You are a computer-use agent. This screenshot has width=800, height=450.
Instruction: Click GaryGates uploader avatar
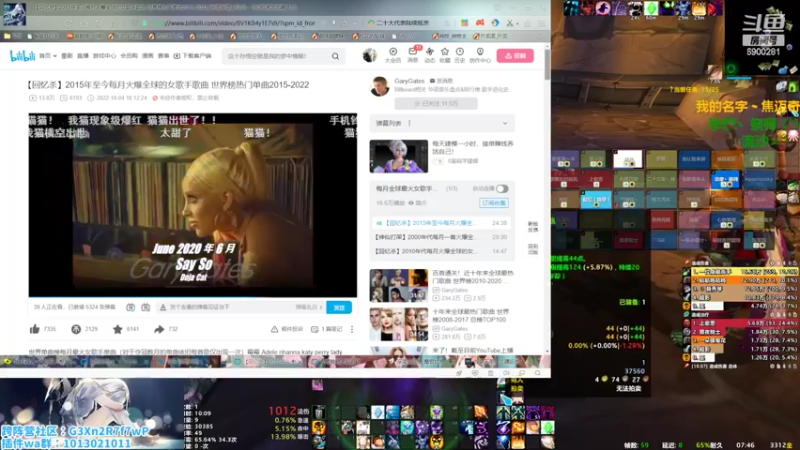point(380,86)
